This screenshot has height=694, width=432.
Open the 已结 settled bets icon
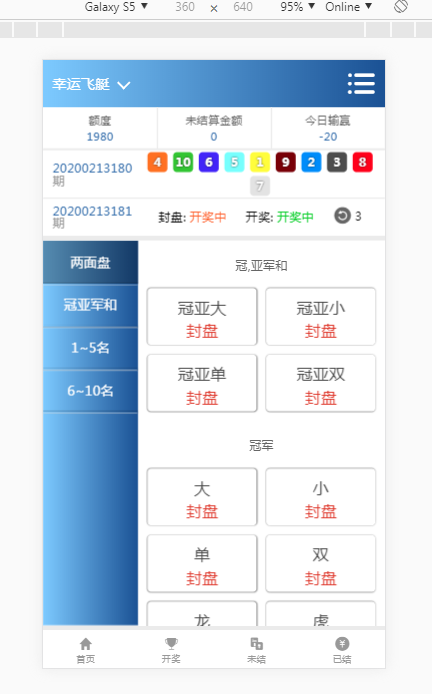(342, 644)
